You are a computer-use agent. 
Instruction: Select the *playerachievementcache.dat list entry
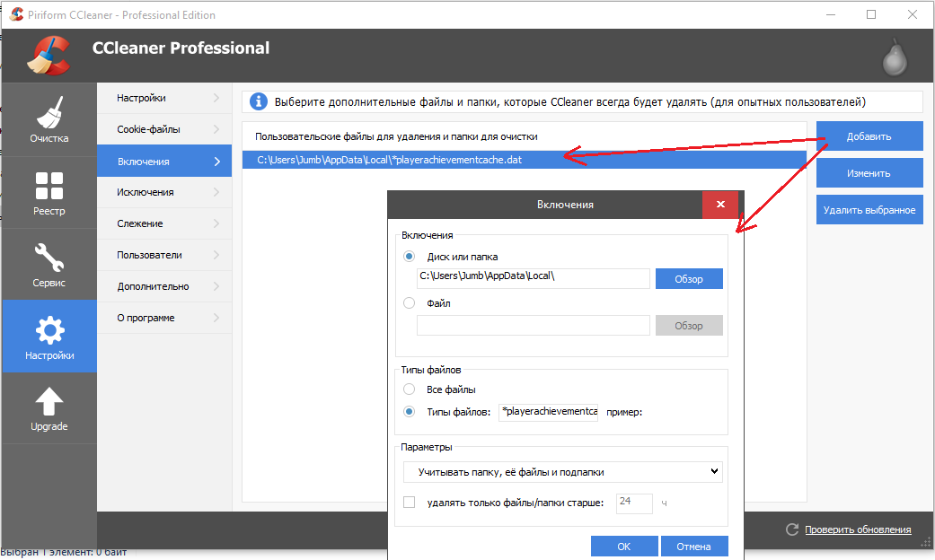pos(525,160)
